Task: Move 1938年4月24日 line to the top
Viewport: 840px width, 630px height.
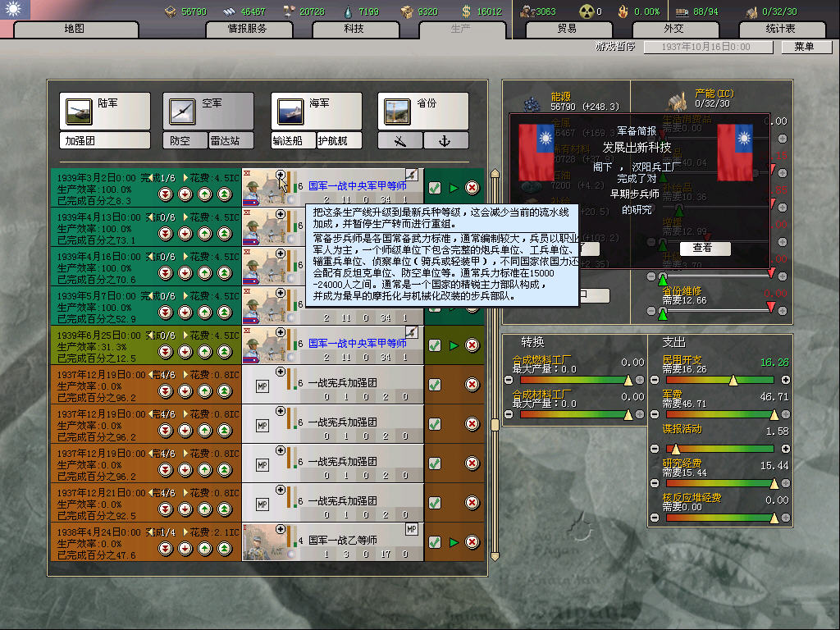Action: (225, 549)
